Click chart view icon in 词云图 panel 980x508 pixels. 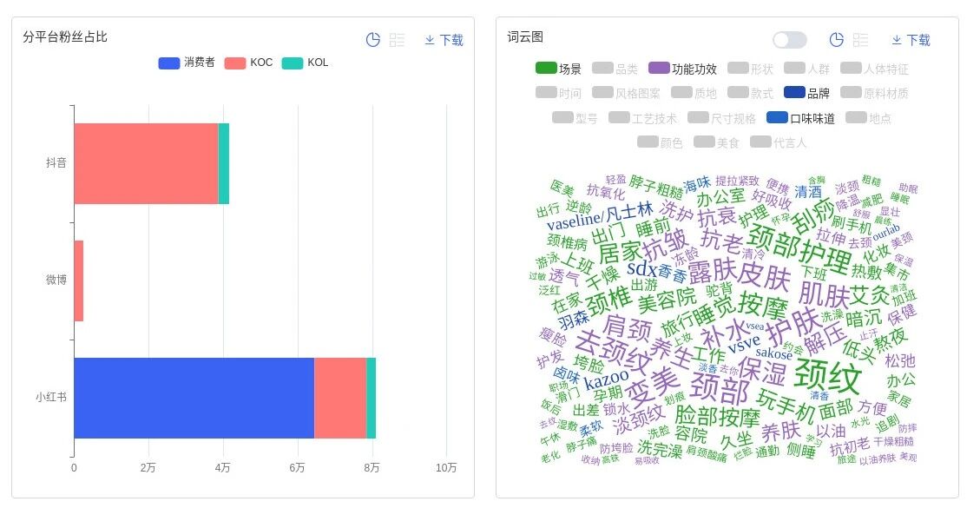click(837, 40)
